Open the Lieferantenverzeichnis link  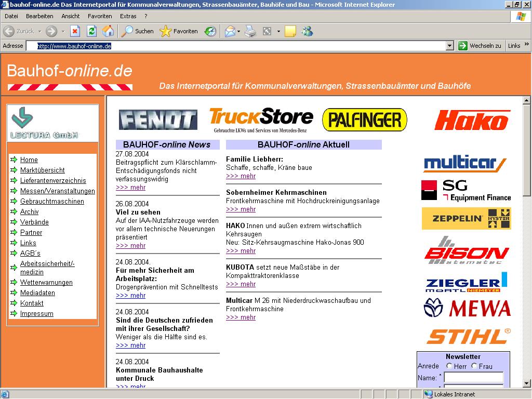pos(53,180)
